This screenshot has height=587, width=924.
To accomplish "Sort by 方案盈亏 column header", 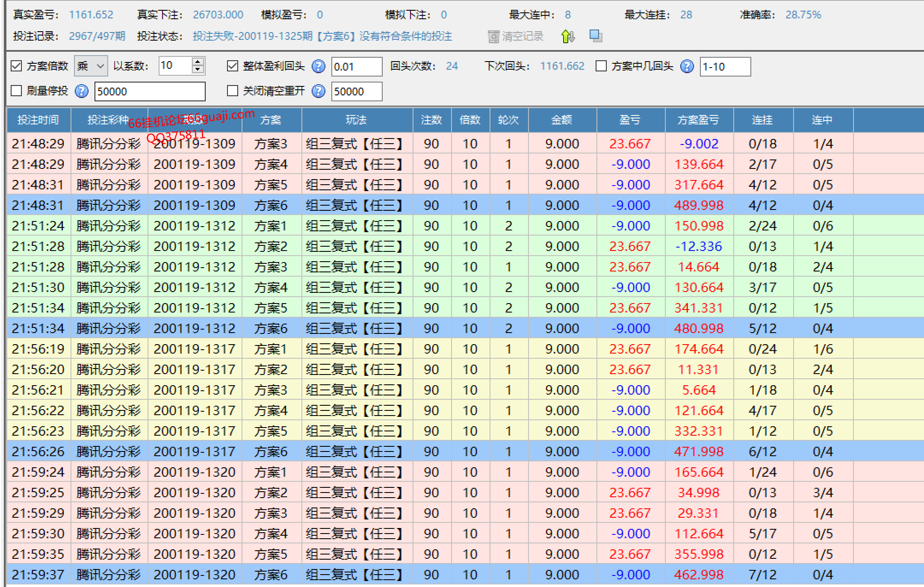I will pos(699,120).
